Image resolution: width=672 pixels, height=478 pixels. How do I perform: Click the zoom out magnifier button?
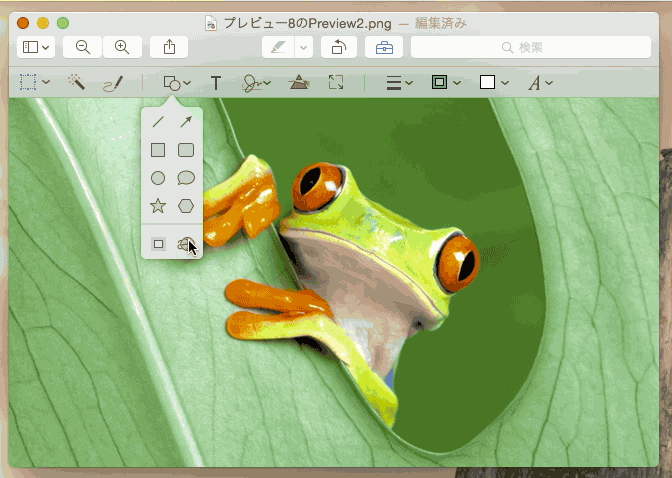pos(82,47)
